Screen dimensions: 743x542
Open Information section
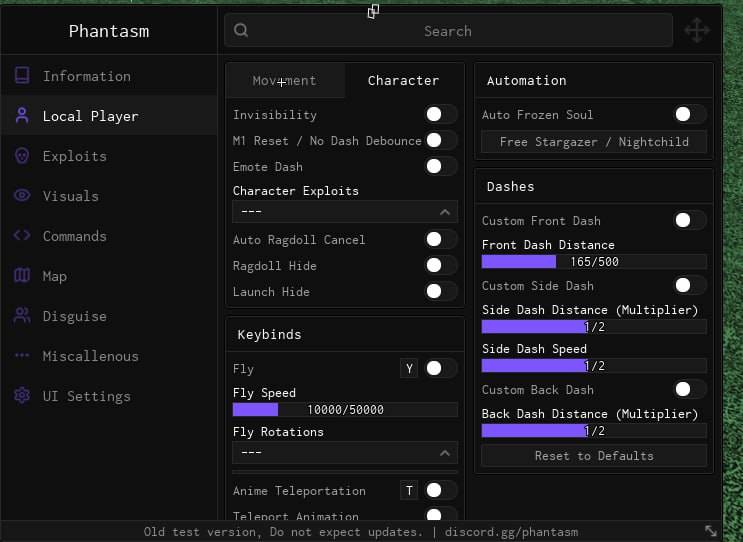pyautogui.click(x=109, y=76)
